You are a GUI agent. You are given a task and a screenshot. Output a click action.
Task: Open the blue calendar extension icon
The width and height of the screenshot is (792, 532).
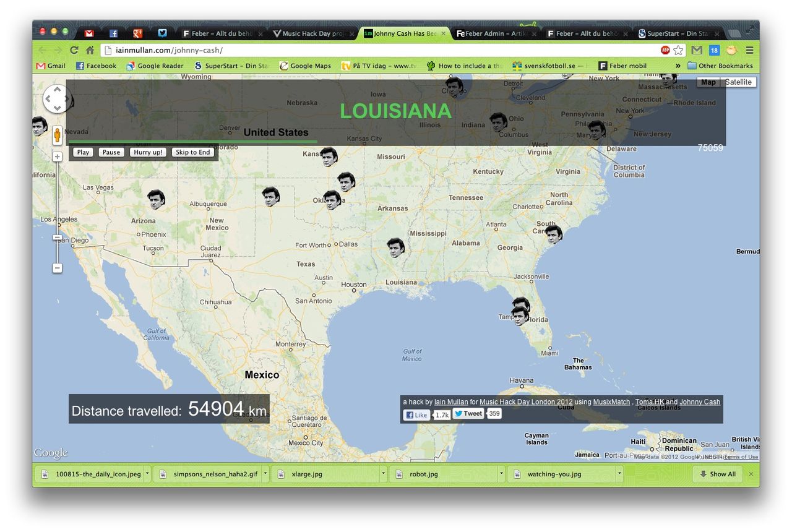tap(714, 50)
